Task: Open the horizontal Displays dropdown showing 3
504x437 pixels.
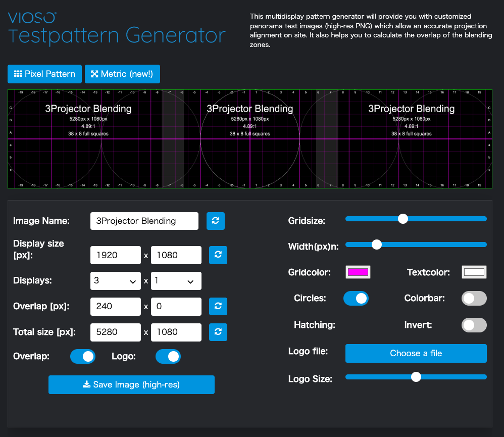Action: coord(115,281)
